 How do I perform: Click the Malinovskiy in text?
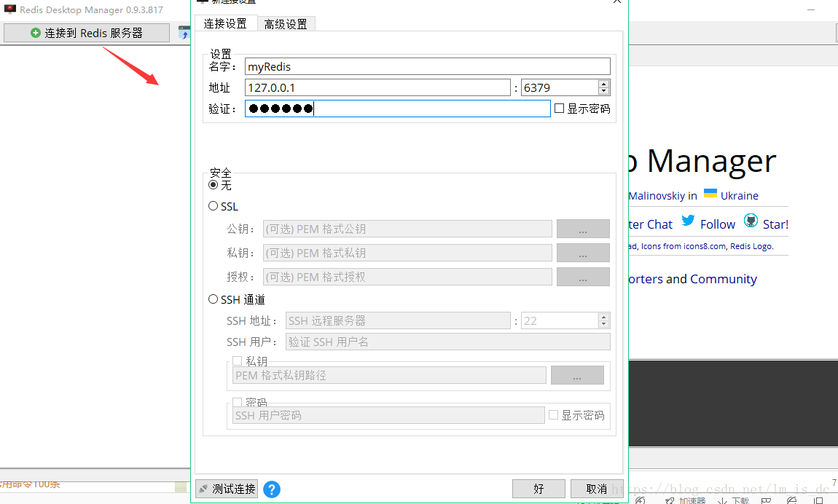[x=663, y=196]
